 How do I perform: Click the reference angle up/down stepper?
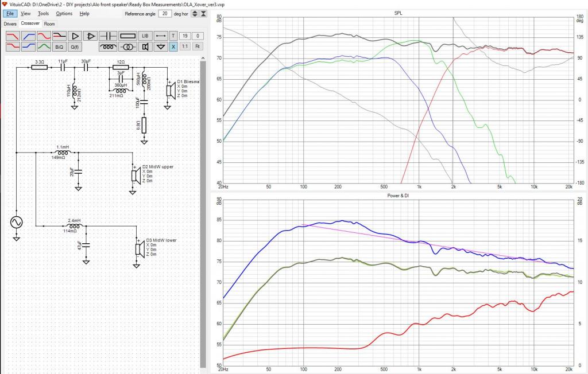195,14
